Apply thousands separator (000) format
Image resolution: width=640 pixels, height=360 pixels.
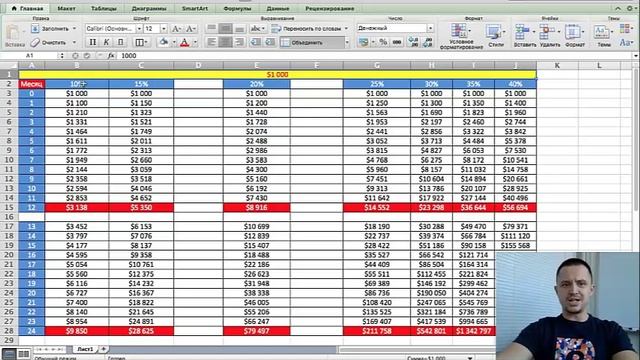[x=397, y=42]
